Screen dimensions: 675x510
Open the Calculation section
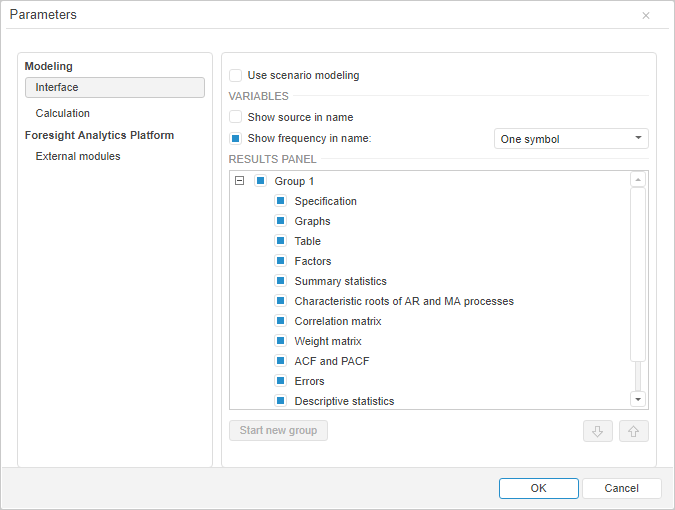[63, 113]
